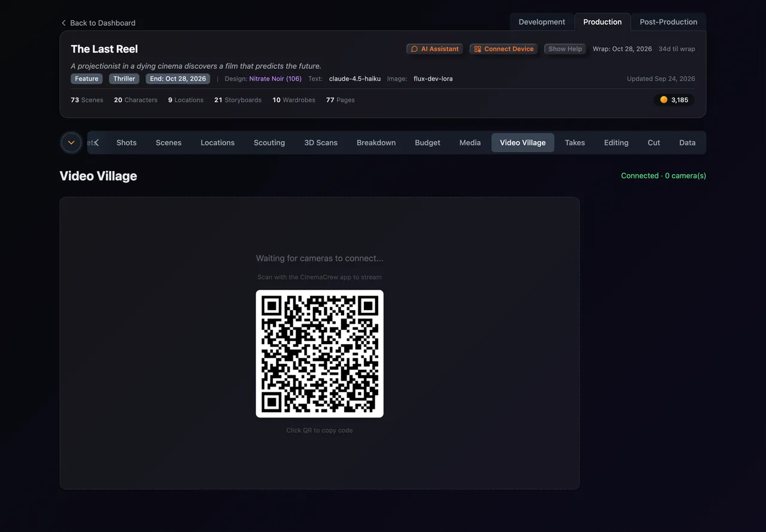Click the projectionist logline description

click(196, 66)
